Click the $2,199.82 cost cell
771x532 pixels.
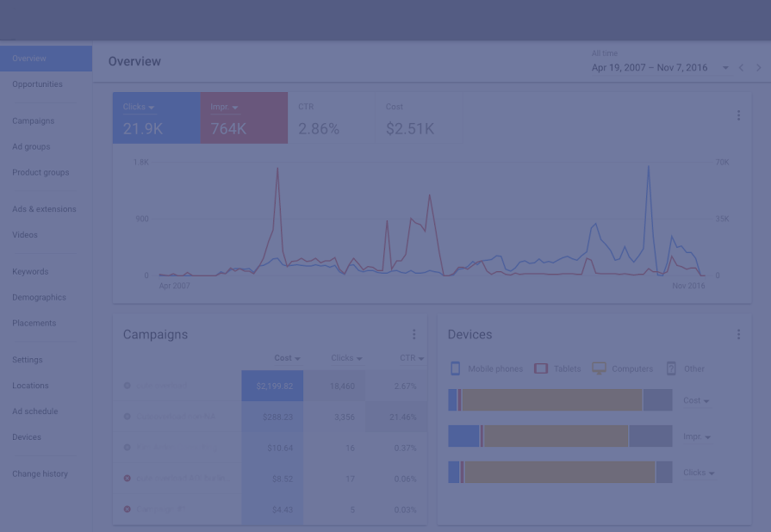273,387
